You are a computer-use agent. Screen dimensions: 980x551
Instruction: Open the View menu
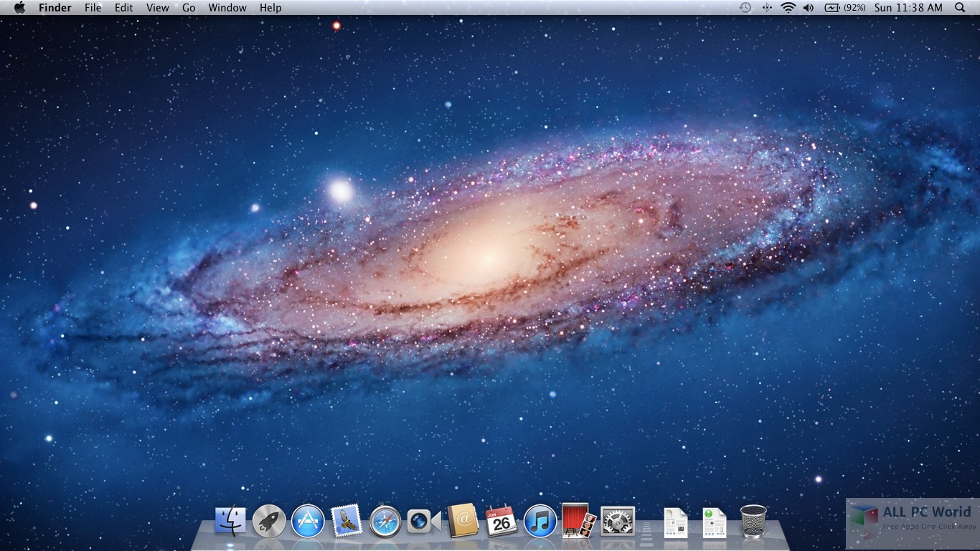tap(158, 8)
